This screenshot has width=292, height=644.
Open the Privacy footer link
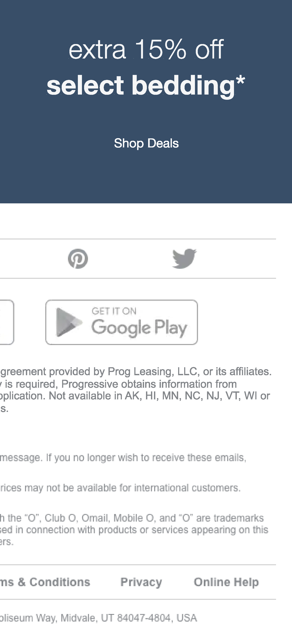[x=141, y=582]
